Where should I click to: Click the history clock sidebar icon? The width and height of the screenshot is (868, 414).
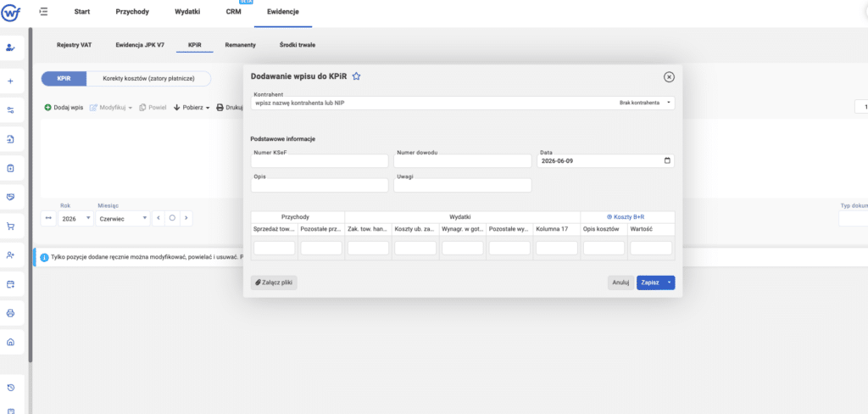[x=10, y=387]
